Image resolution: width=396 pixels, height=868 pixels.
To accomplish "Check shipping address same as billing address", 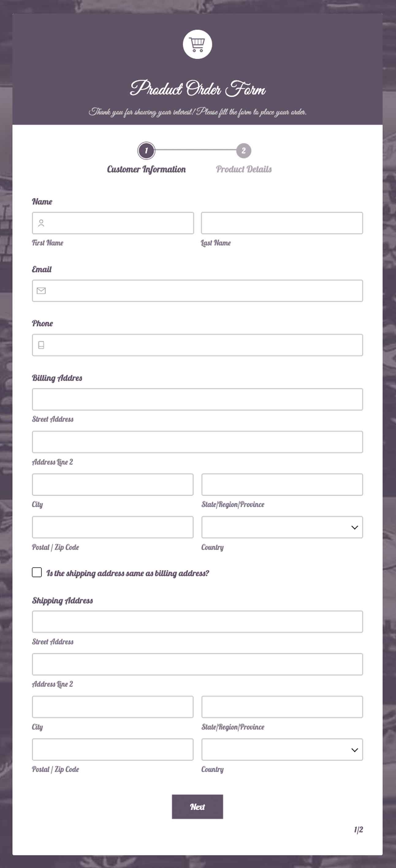I will [36, 573].
